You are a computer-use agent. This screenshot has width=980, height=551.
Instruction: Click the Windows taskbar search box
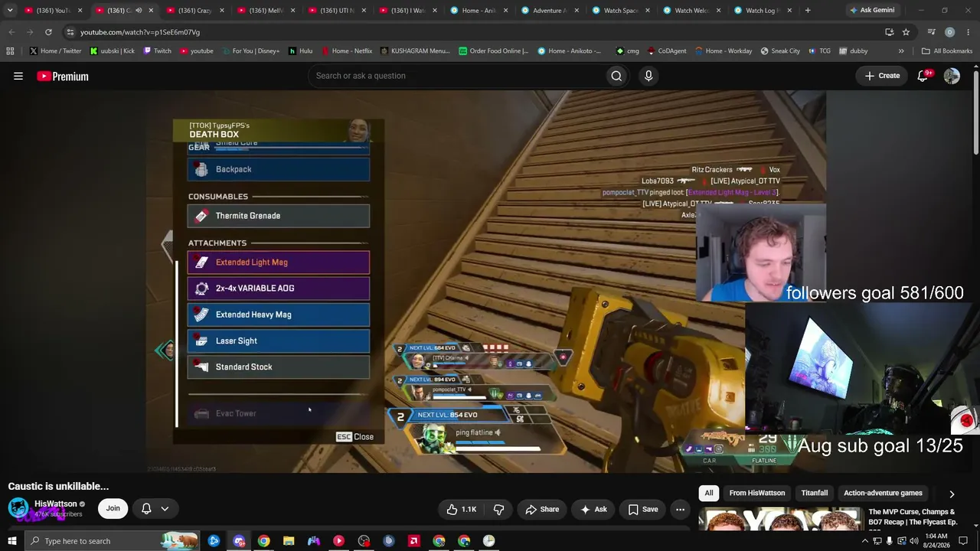point(113,541)
